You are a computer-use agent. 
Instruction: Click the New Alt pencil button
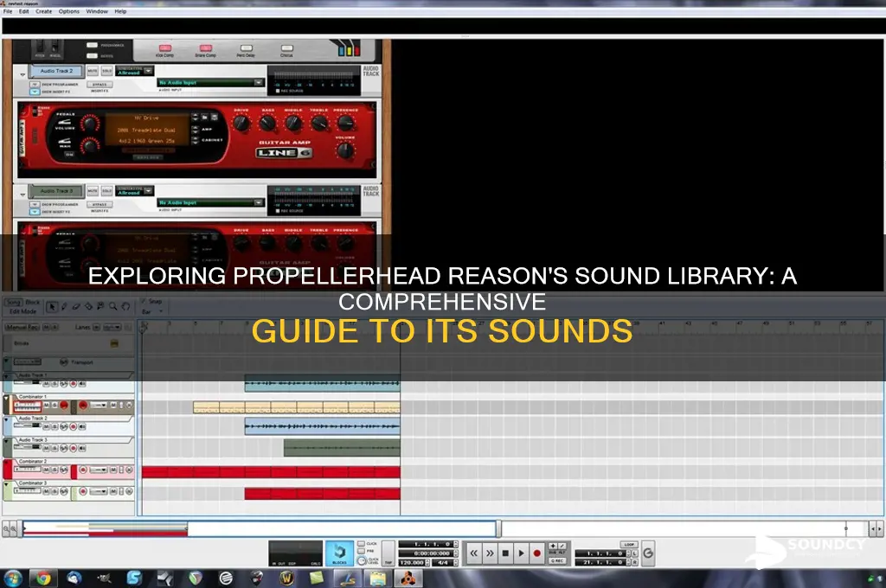[562, 546]
